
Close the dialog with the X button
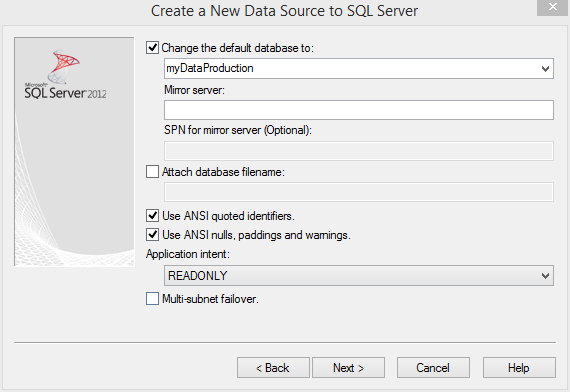pyautogui.click(x=553, y=7)
